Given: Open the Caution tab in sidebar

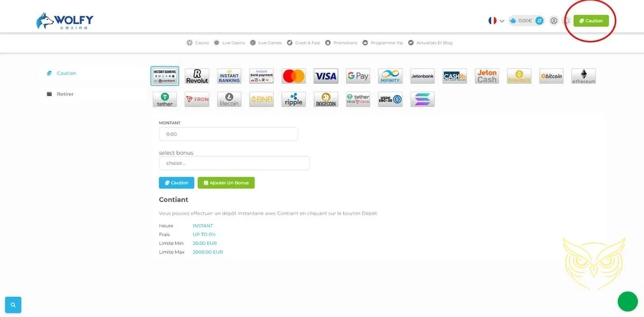Looking at the screenshot, I should coord(66,73).
